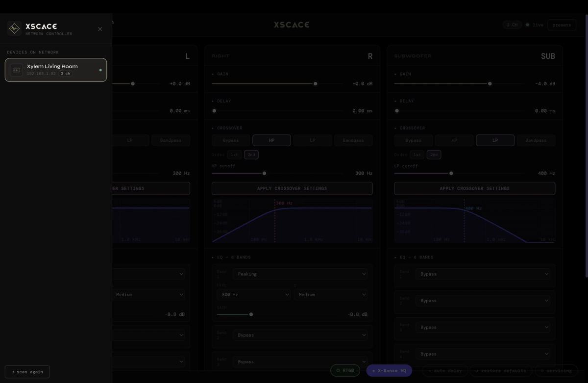The height and width of the screenshot is (383, 588).
Task: Choose 1st order for Right crossover
Action: tap(234, 154)
